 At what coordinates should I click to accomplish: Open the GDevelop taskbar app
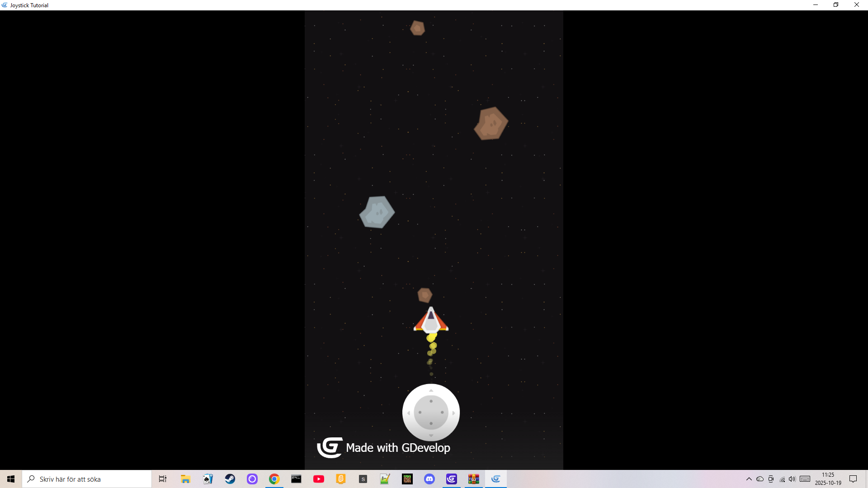tap(451, 479)
